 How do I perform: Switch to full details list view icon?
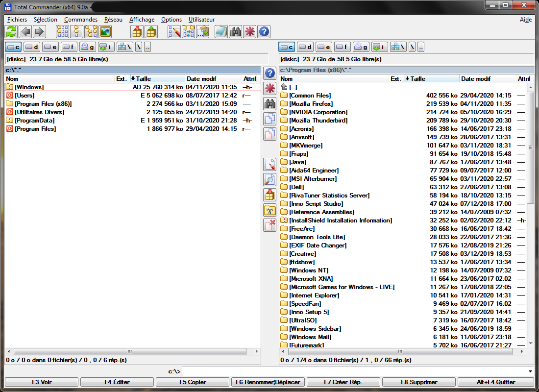pos(76,32)
